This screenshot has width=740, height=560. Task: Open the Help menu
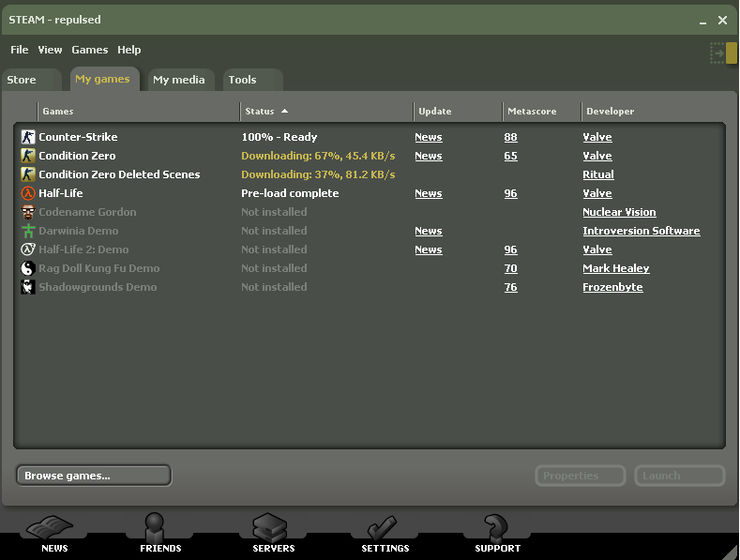[x=129, y=50]
